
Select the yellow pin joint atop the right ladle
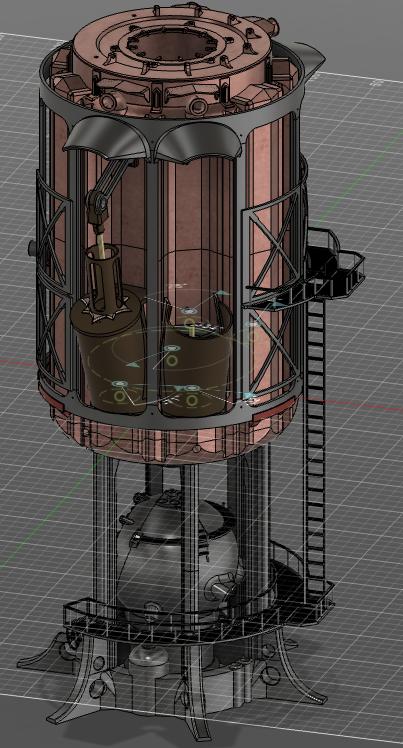pos(190,323)
